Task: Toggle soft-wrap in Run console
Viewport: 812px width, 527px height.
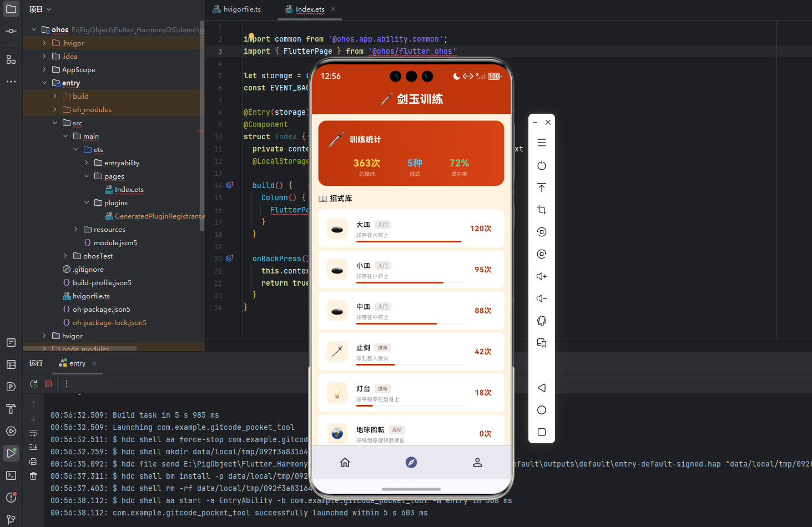Action: point(33,433)
